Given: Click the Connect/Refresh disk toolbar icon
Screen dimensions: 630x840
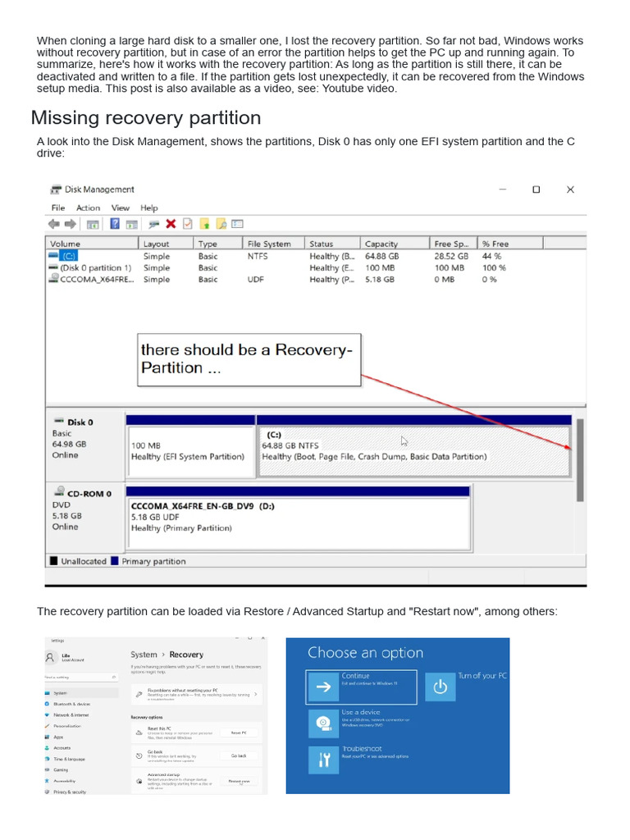Looking at the screenshot, I should [154, 225].
